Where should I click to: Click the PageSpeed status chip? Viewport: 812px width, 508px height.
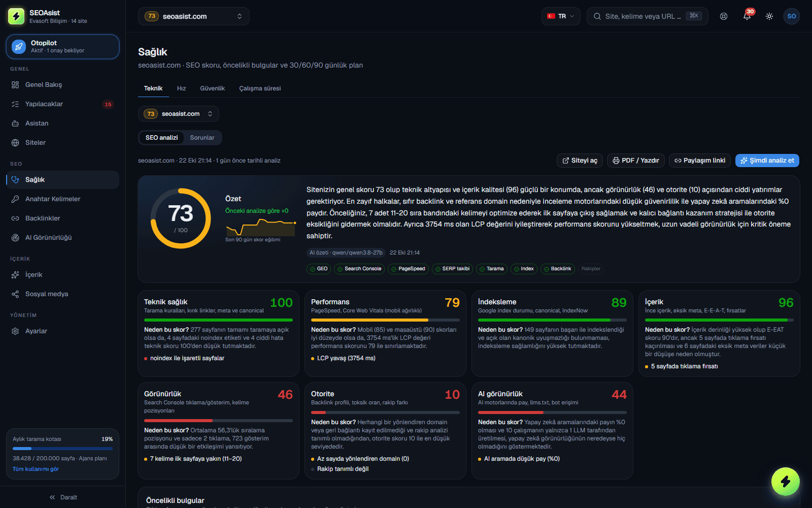pos(408,269)
